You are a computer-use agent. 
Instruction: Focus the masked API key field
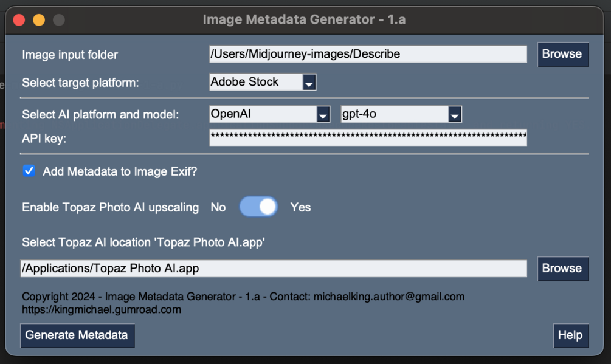tap(367, 139)
